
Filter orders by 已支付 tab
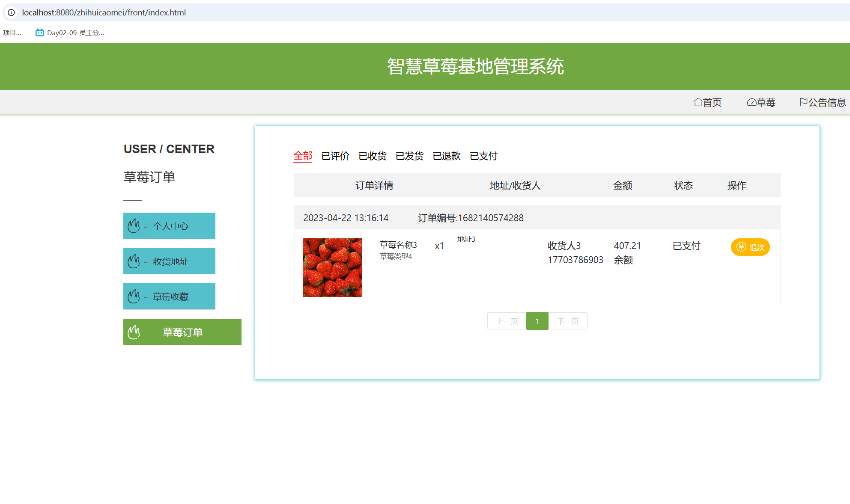point(483,156)
